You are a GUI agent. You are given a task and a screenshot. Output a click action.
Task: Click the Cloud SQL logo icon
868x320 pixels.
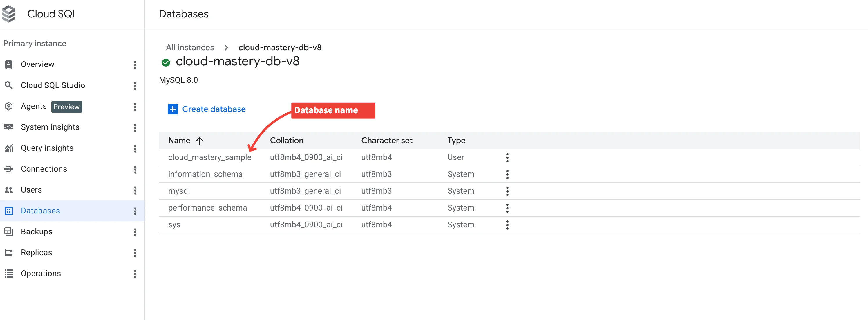pyautogui.click(x=9, y=14)
